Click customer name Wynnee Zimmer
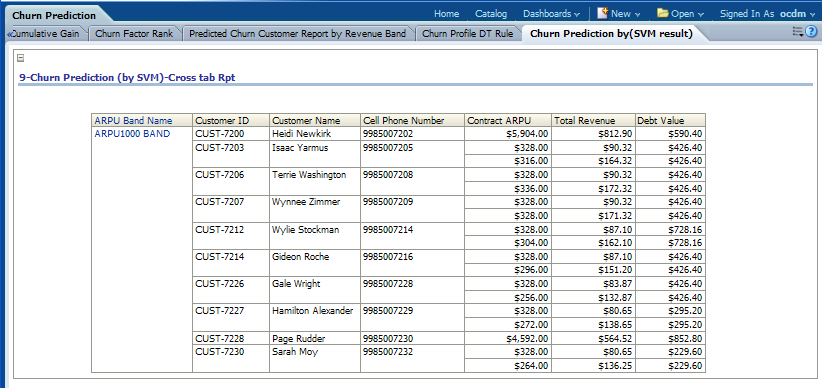The width and height of the screenshot is (822, 388). pos(306,202)
